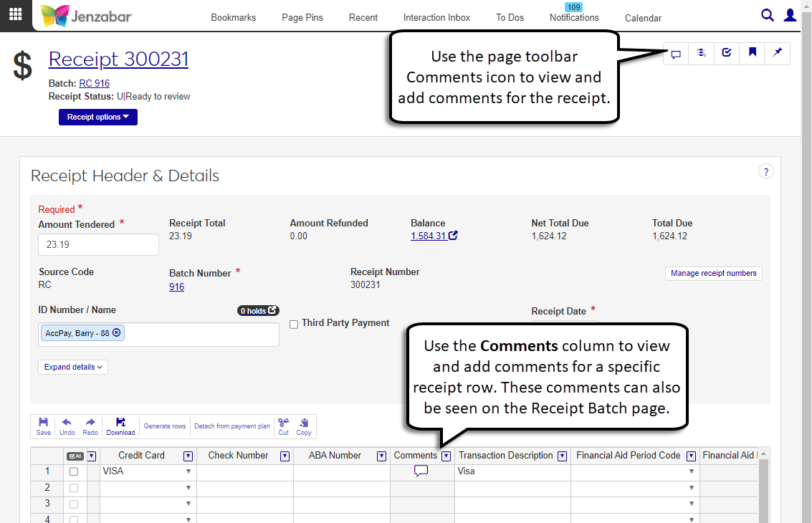Click the help question mark icon

coord(765,171)
